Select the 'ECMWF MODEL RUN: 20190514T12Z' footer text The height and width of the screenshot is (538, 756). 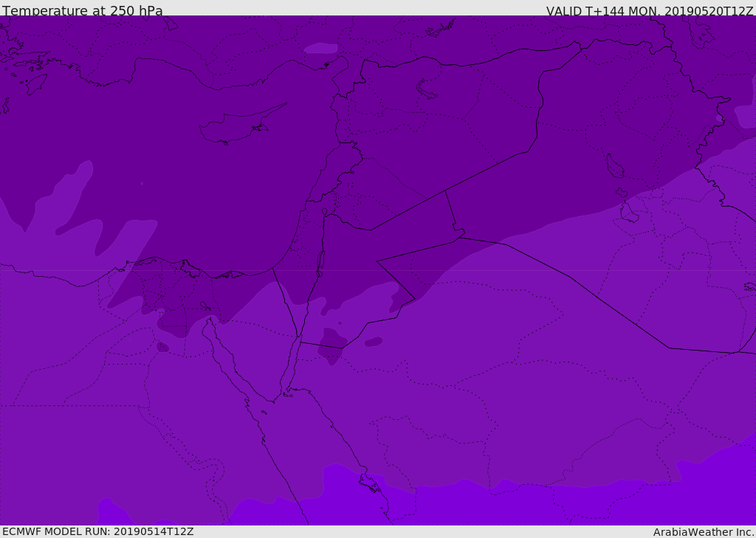tap(98, 531)
